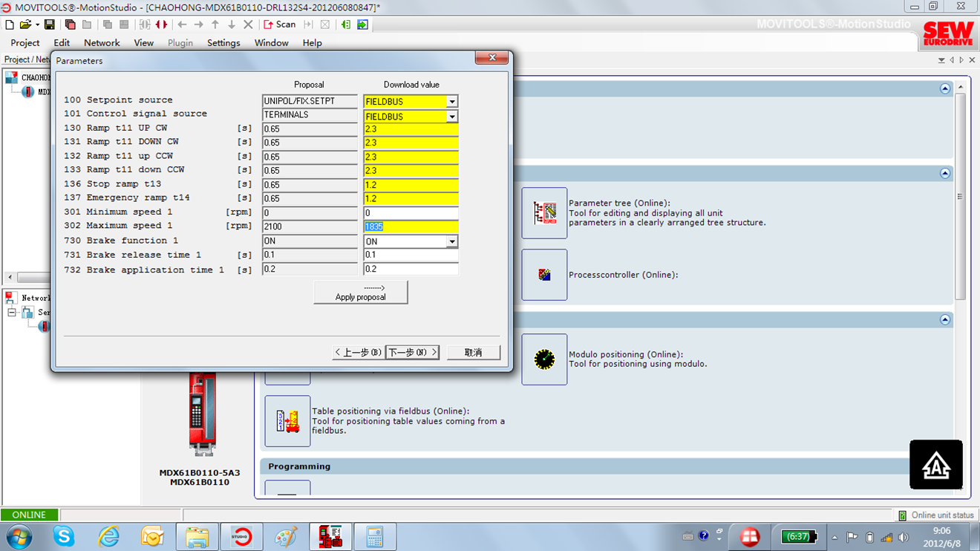Collapse the Serial node in network tree

(x=12, y=313)
